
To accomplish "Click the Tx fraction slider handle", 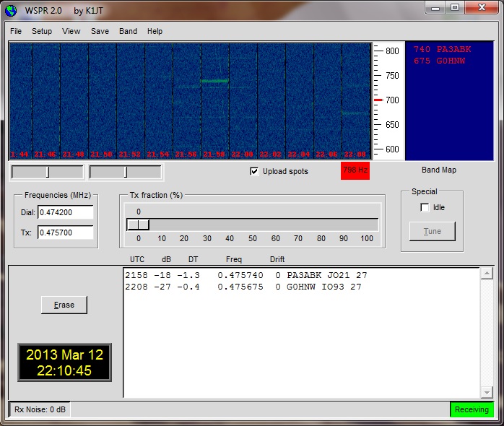I will click(139, 225).
